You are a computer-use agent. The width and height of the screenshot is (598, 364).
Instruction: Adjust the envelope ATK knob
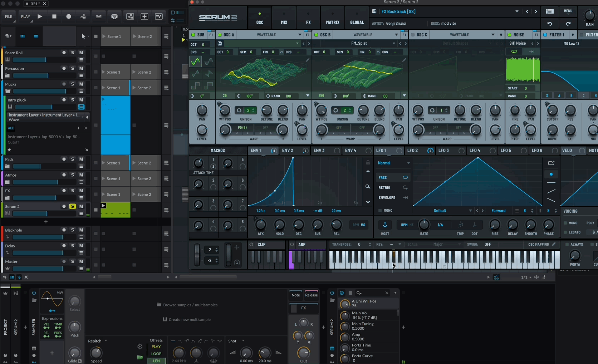coord(261,225)
